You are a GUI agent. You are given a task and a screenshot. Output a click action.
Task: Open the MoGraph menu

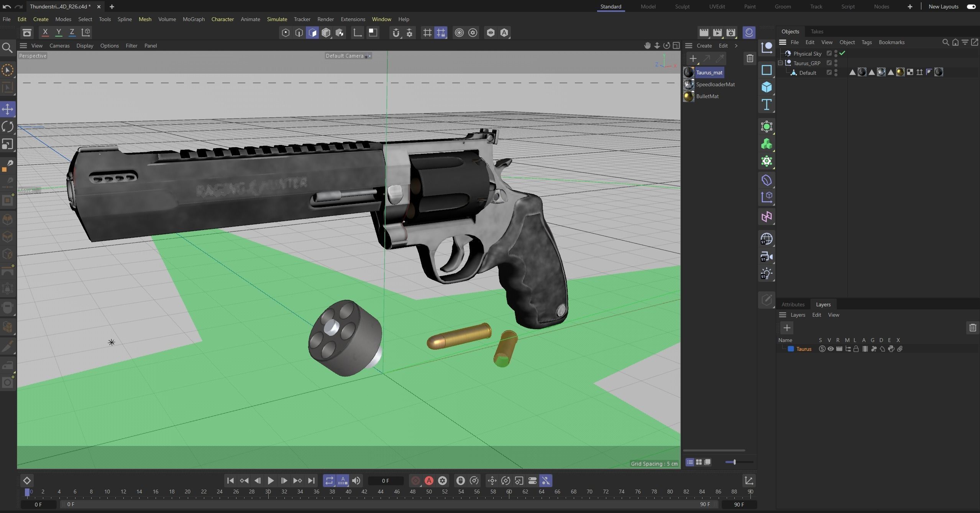194,19
